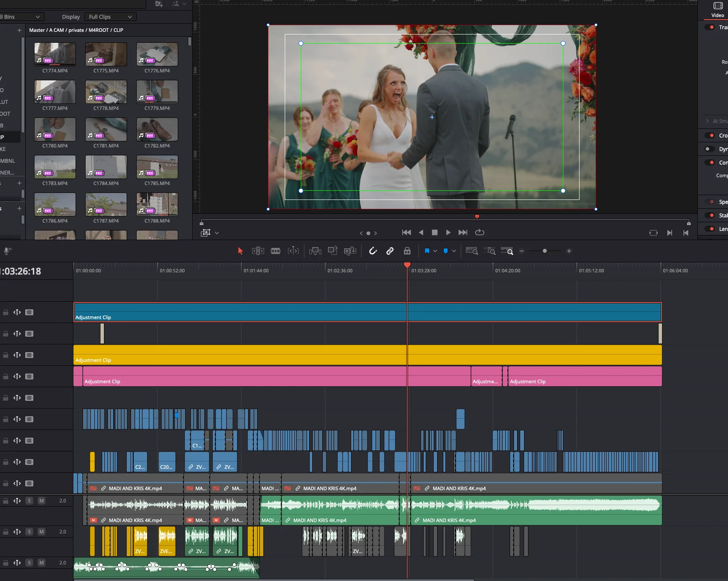Select the C1774.MP4 thumbnail in media pool
This screenshot has width=728, height=581.
tap(55, 54)
